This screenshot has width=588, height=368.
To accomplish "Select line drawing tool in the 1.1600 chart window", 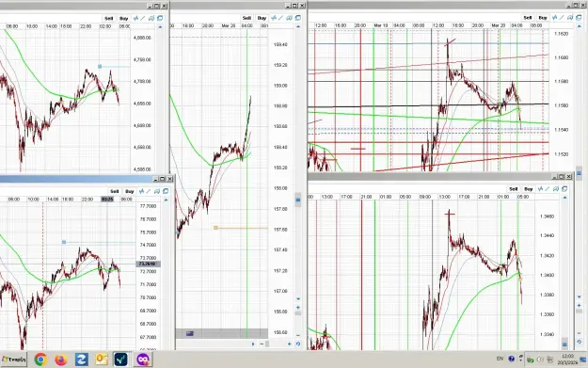I will click(562, 18).
